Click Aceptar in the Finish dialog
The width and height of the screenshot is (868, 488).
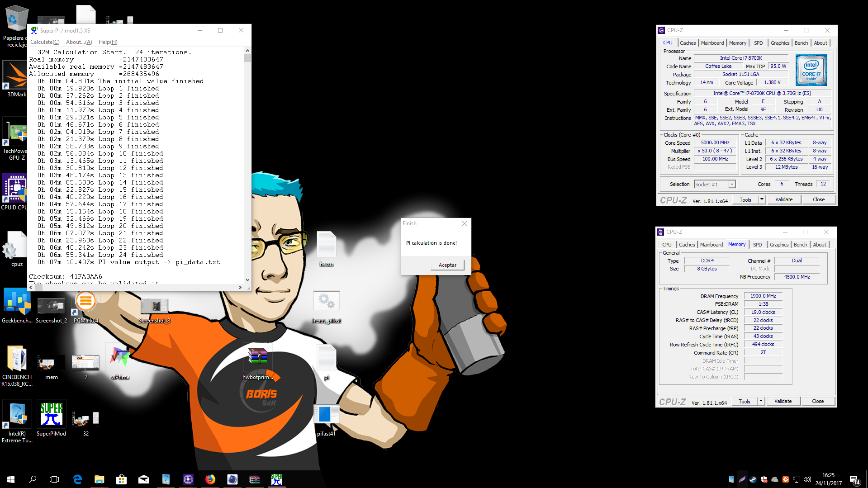447,265
